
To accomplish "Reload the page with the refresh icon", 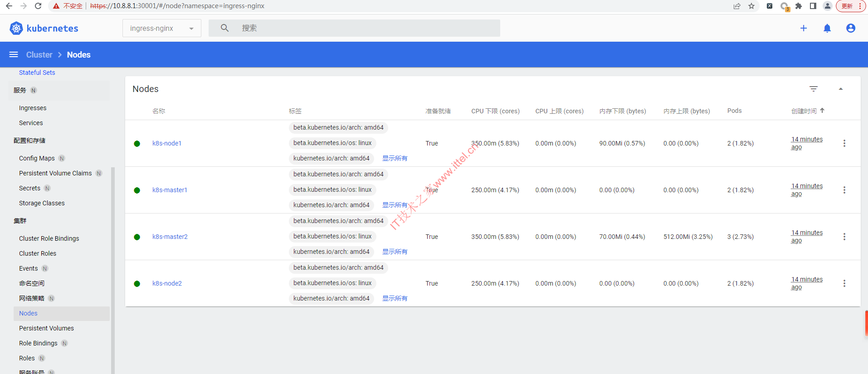I will click(38, 6).
